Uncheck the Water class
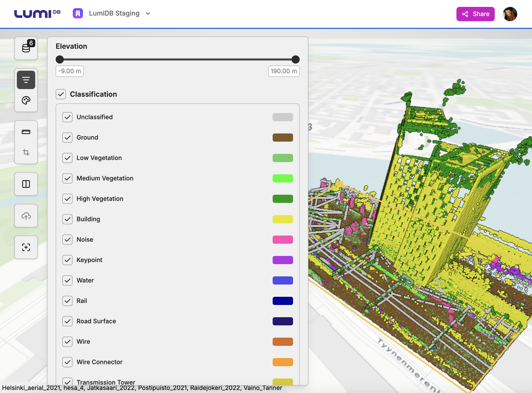Viewport: 532px width, 393px height. [x=67, y=280]
